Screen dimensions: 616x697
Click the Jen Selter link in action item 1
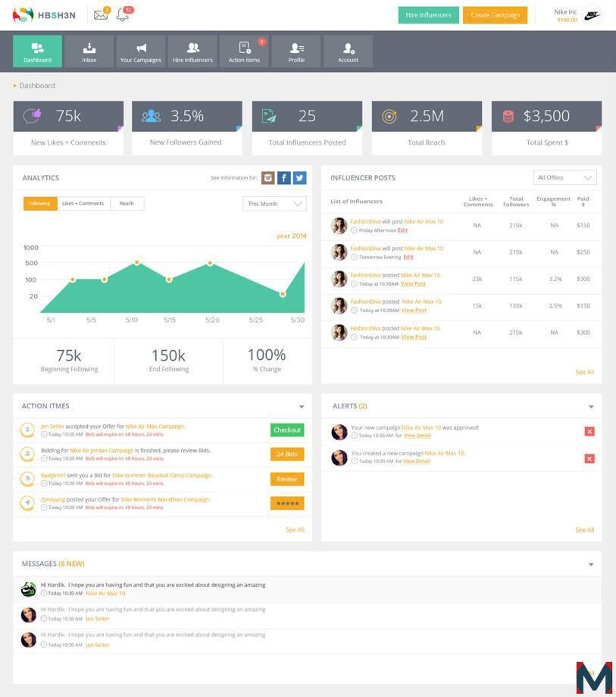(x=52, y=427)
